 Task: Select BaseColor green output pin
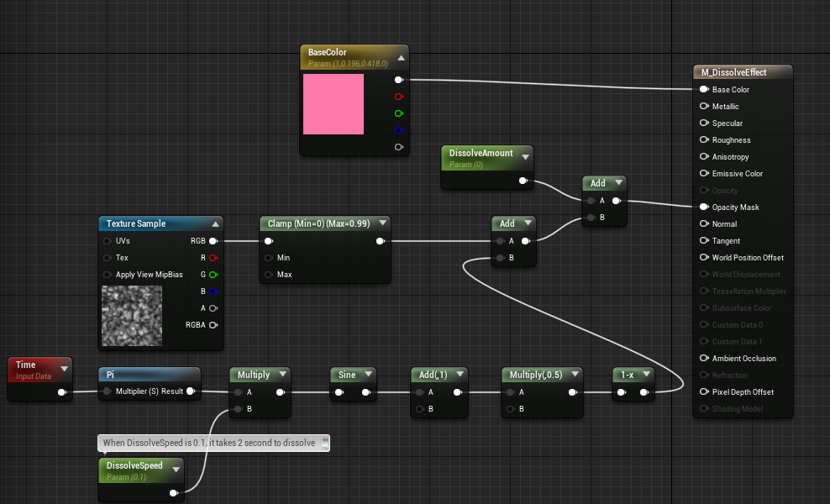click(398, 113)
